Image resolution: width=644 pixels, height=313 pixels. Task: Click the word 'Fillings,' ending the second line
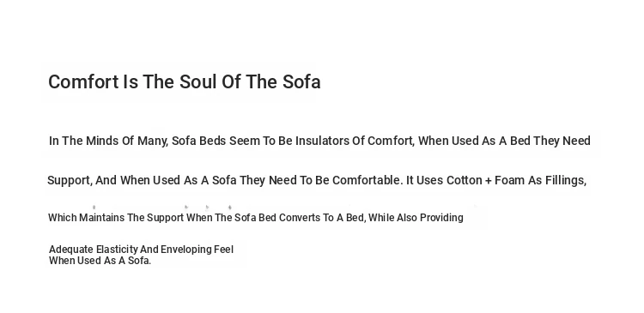(566, 180)
